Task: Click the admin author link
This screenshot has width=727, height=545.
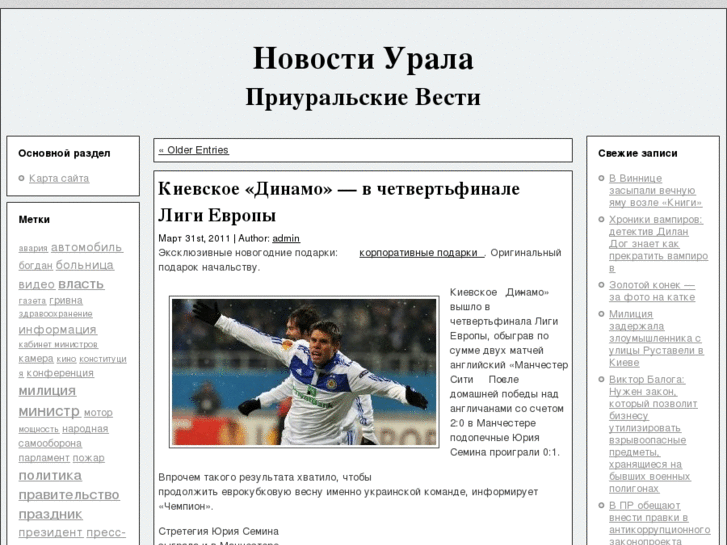Action: (x=286, y=238)
